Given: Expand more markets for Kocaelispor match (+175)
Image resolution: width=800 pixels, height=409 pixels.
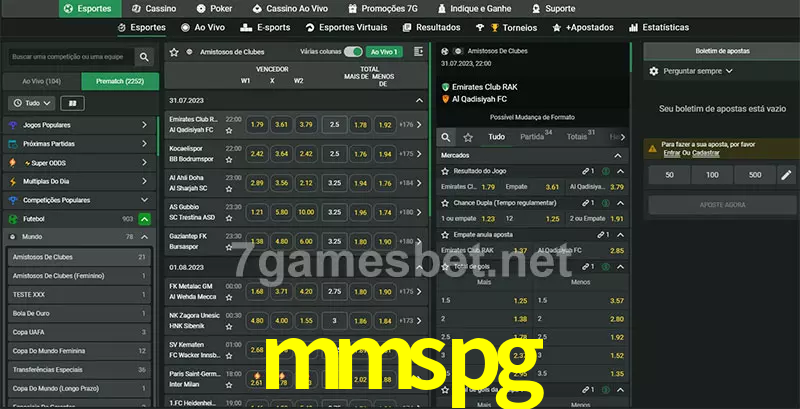Looking at the screenshot, I should pyautogui.click(x=411, y=154).
